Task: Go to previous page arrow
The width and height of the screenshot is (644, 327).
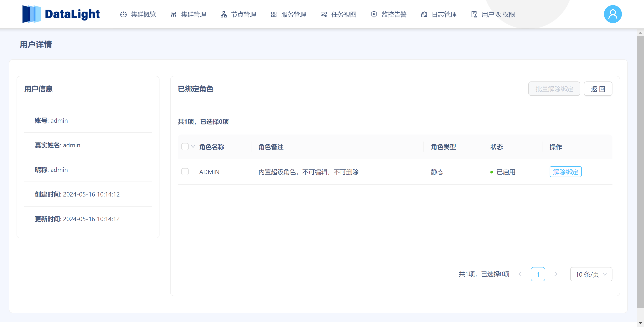Action: [520, 274]
